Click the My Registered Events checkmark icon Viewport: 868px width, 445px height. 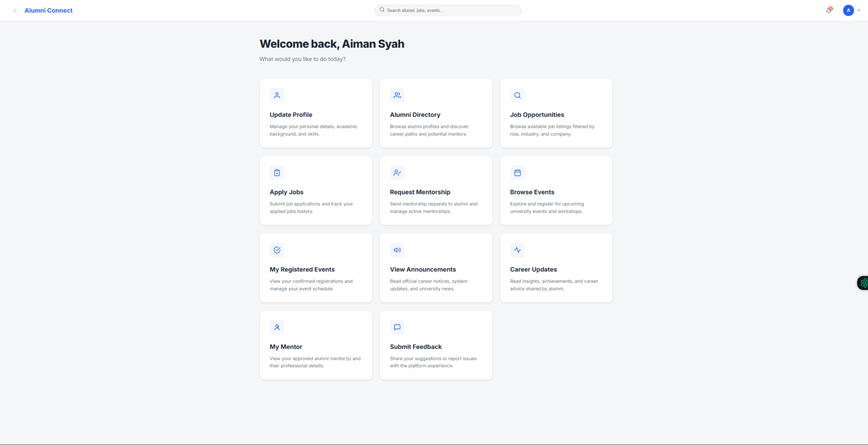[277, 250]
